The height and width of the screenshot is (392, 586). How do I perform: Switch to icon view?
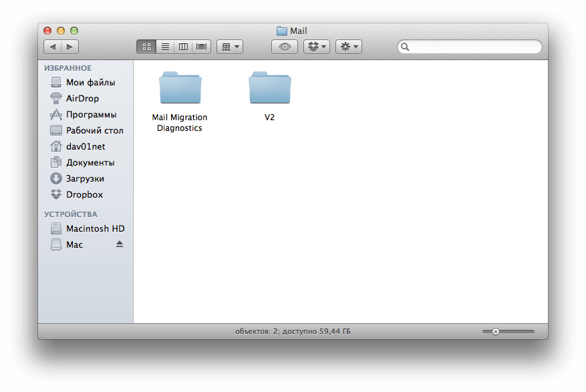pos(146,47)
